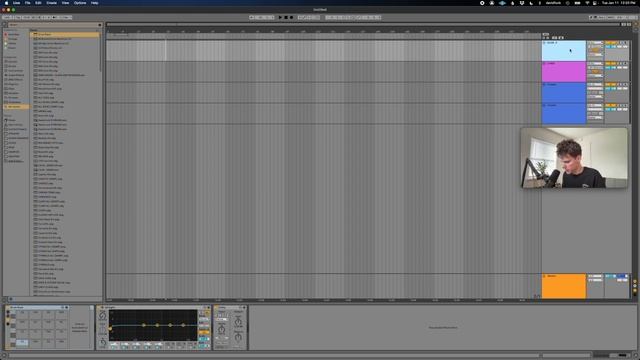Open the first track's input type dropdown
640x360 pixels.
595,43
